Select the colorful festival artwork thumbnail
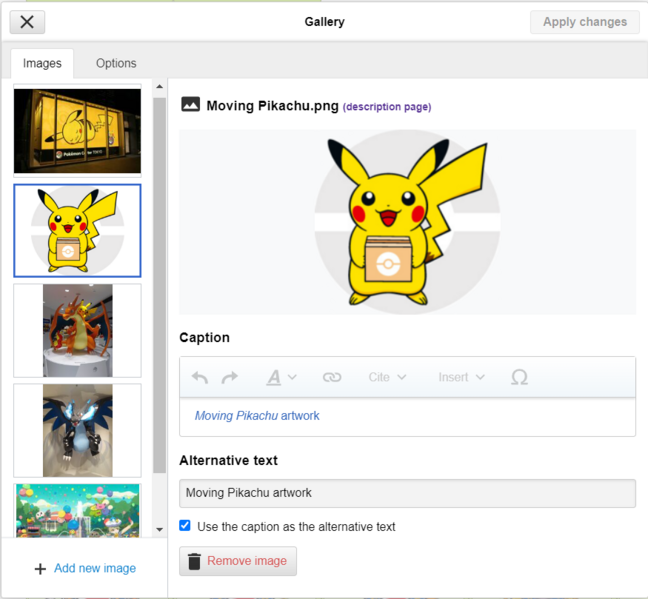 click(77, 511)
